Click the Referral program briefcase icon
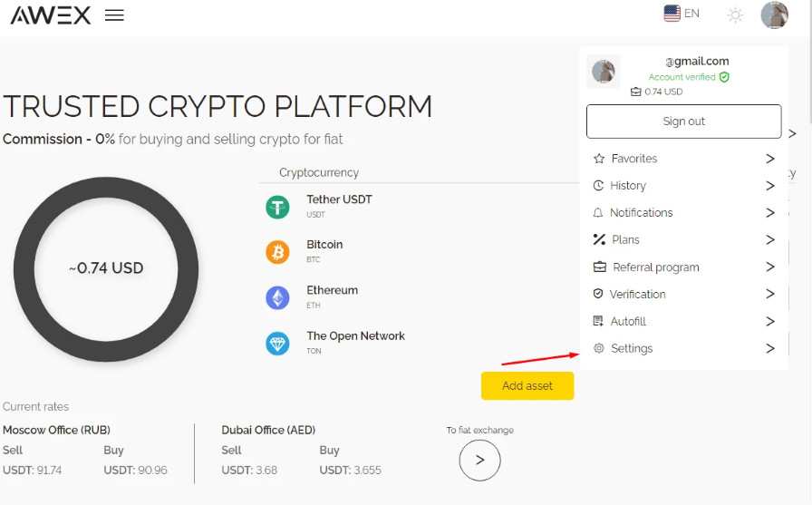The height and width of the screenshot is (505, 812). tap(599, 267)
